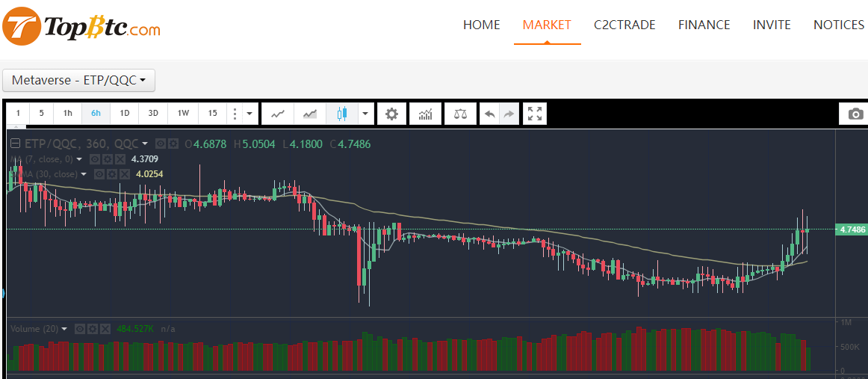Toggle visibility of MA (7, close) indicator
Image resolution: width=868 pixels, height=379 pixels.
[x=95, y=159]
